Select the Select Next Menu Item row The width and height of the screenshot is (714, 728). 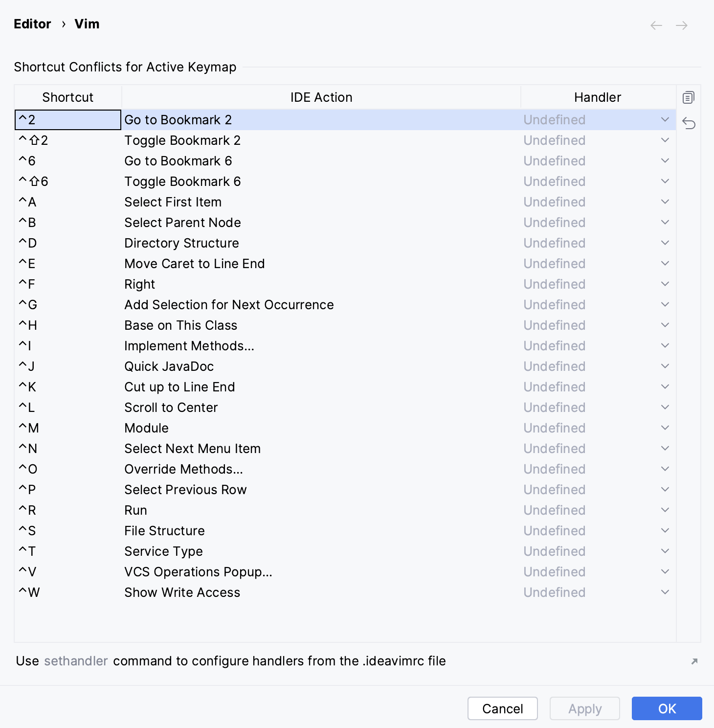click(x=345, y=449)
